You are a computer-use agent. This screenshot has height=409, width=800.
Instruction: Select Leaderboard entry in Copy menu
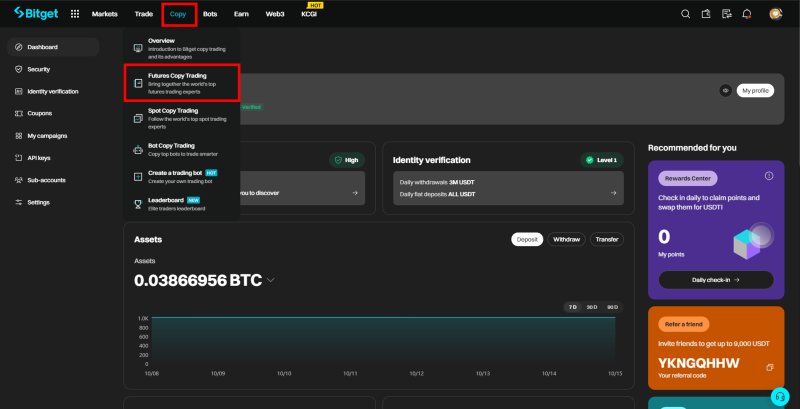(x=182, y=204)
